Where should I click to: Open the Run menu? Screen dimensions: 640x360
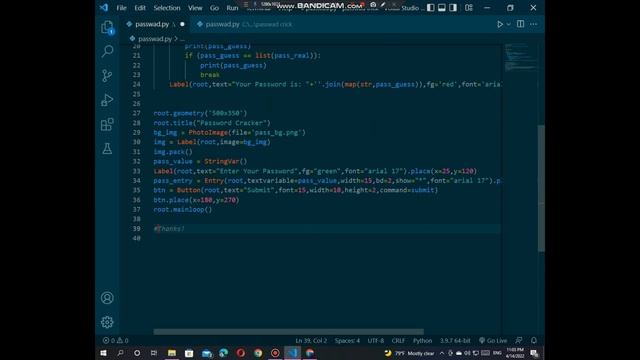pyautogui.click(x=232, y=8)
